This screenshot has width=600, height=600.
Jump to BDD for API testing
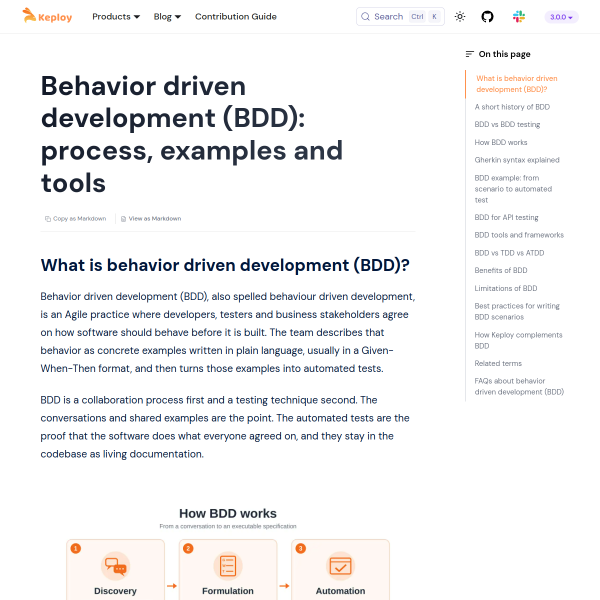[506, 217]
